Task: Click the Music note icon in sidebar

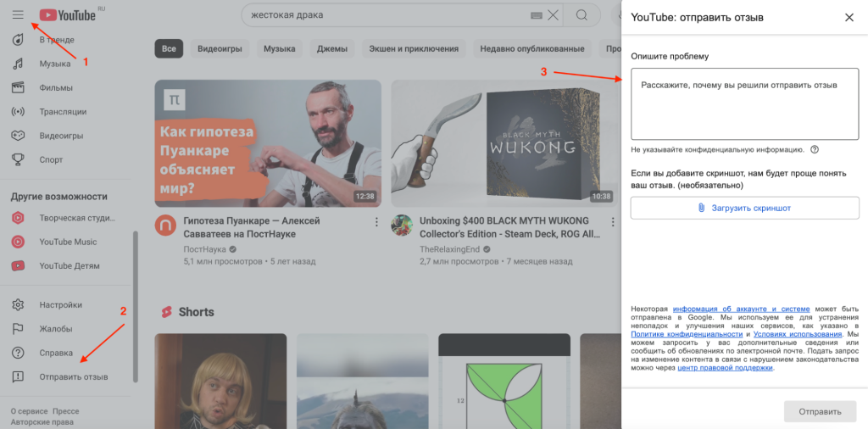Action: click(x=18, y=64)
